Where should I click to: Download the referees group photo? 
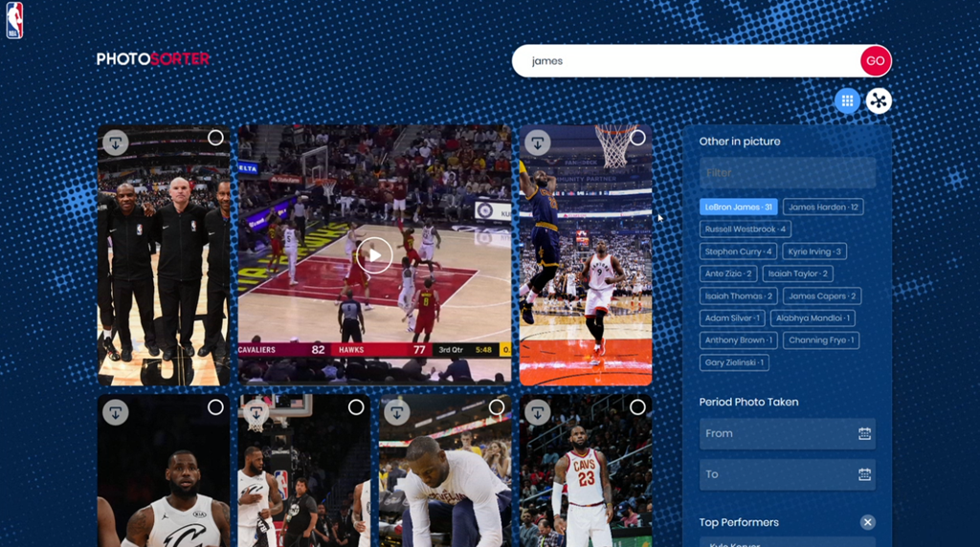tap(116, 143)
